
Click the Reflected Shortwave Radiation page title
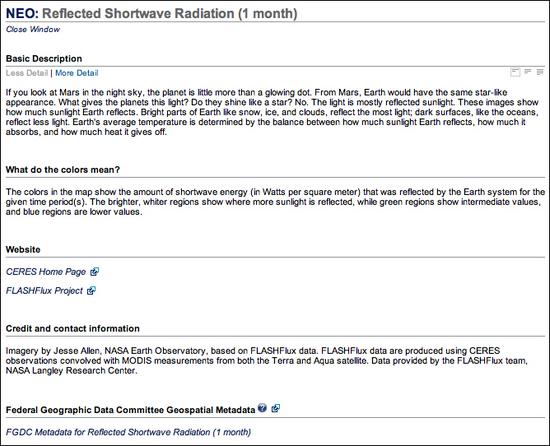coord(170,13)
